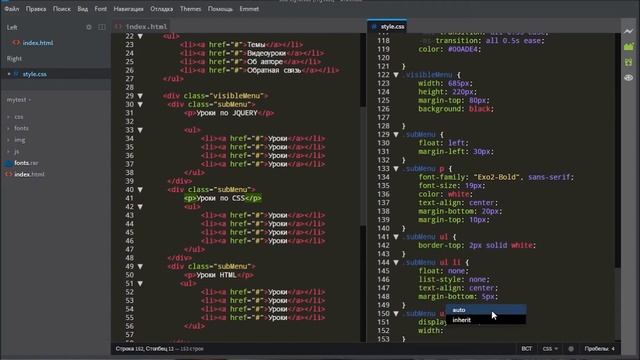Open the Вид menu
Image resolution: width=640 pixels, height=360 pixels.
pos(82,9)
